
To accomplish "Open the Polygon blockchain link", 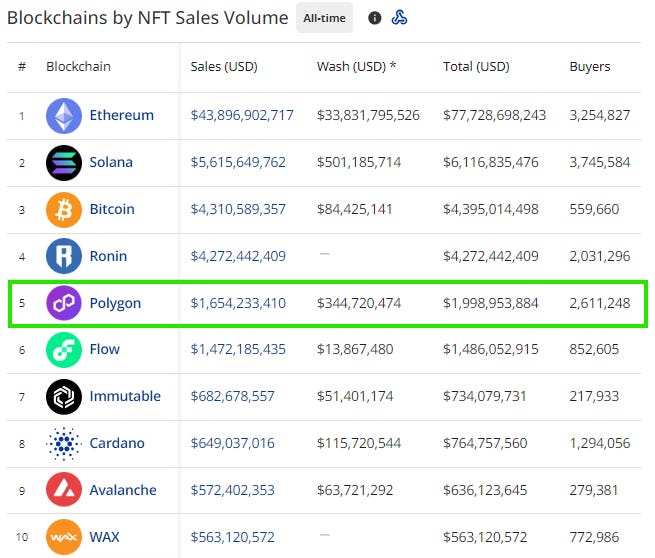I will click(115, 303).
